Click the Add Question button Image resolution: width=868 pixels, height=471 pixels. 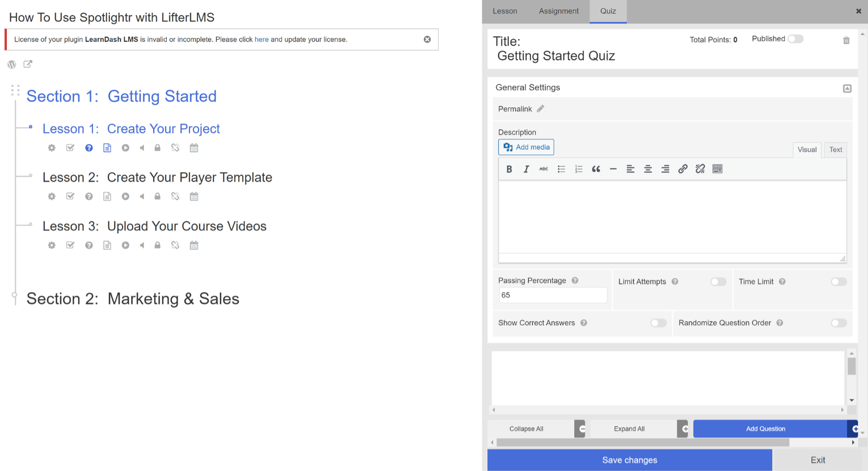pyautogui.click(x=776, y=429)
